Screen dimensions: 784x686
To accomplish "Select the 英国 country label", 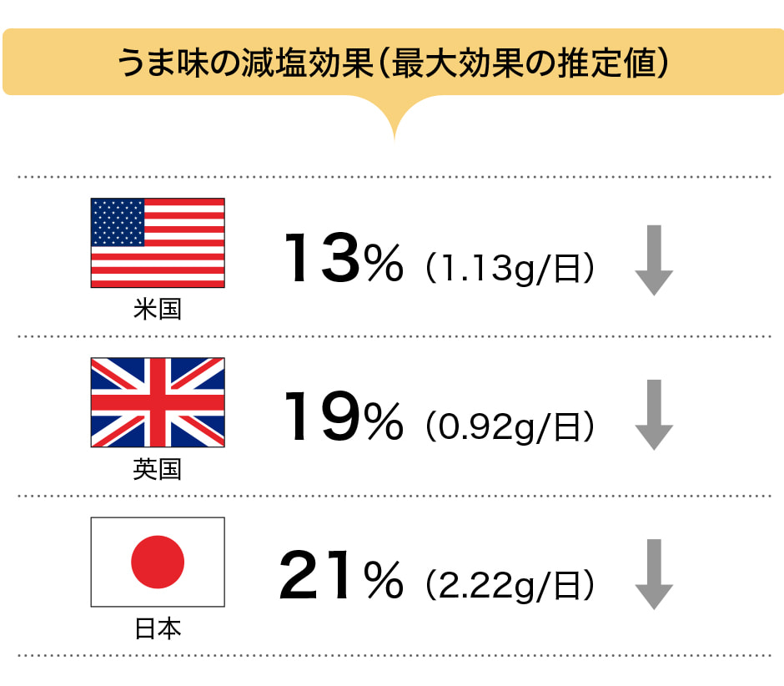I will (158, 469).
